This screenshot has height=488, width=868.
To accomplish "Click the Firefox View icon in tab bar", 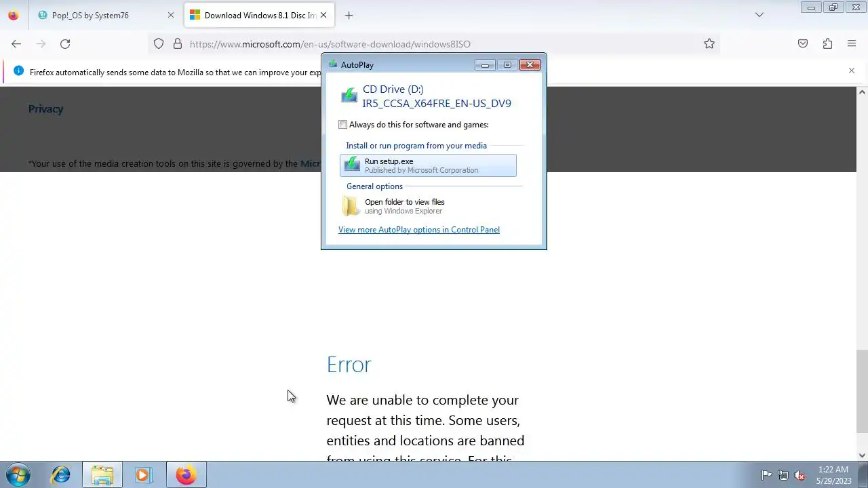I will pyautogui.click(x=14, y=15).
